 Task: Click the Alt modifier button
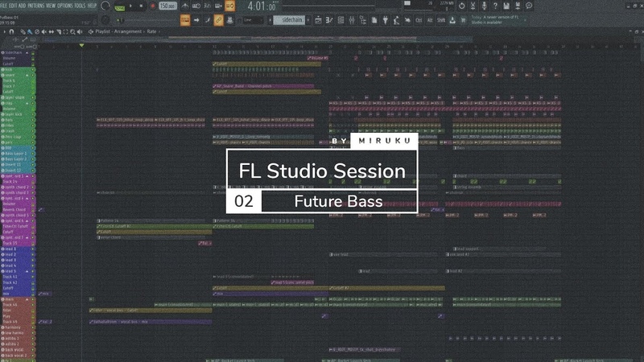(x=430, y=20)
